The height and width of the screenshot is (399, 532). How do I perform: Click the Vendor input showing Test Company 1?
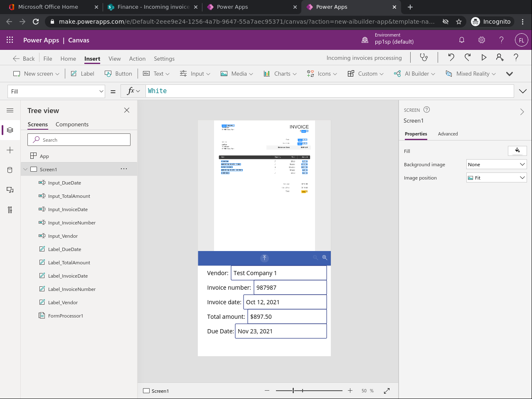pos(278,273)
